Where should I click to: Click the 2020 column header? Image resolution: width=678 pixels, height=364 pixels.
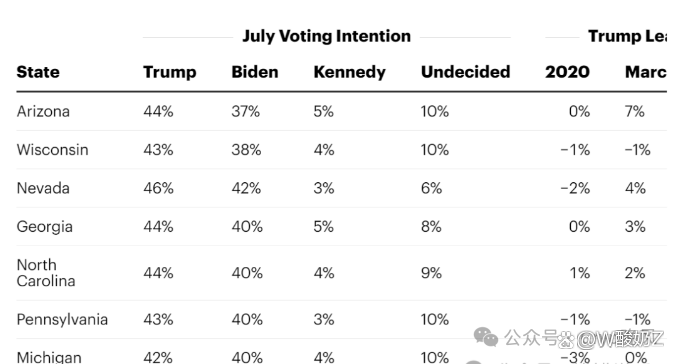pyautogui.click(x=567, y=72)
